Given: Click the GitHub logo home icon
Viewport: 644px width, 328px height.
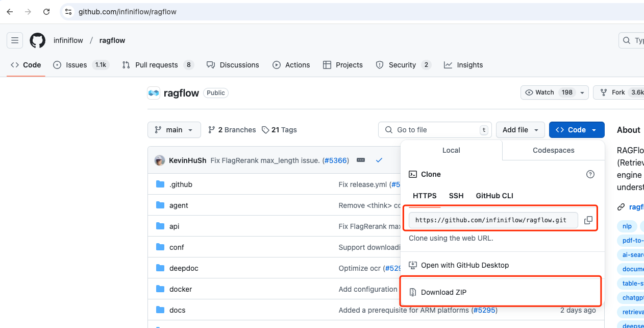Looking at the screenshot, I should pyautogui.click(x=37, y=40).
